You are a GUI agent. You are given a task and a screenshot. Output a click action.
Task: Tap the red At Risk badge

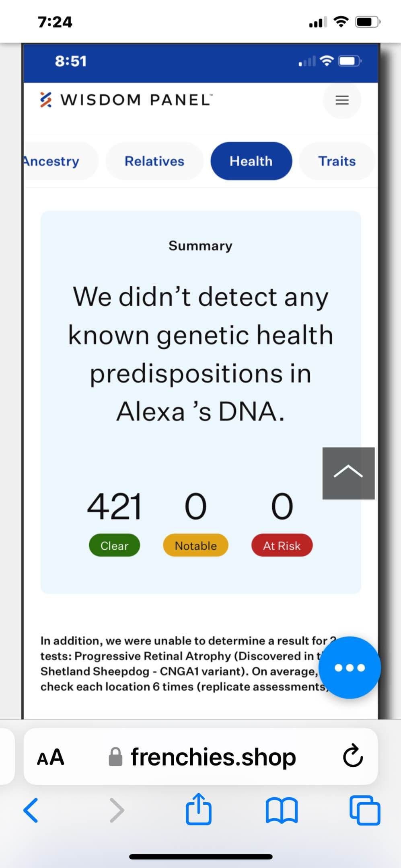(x=282, y=545)
